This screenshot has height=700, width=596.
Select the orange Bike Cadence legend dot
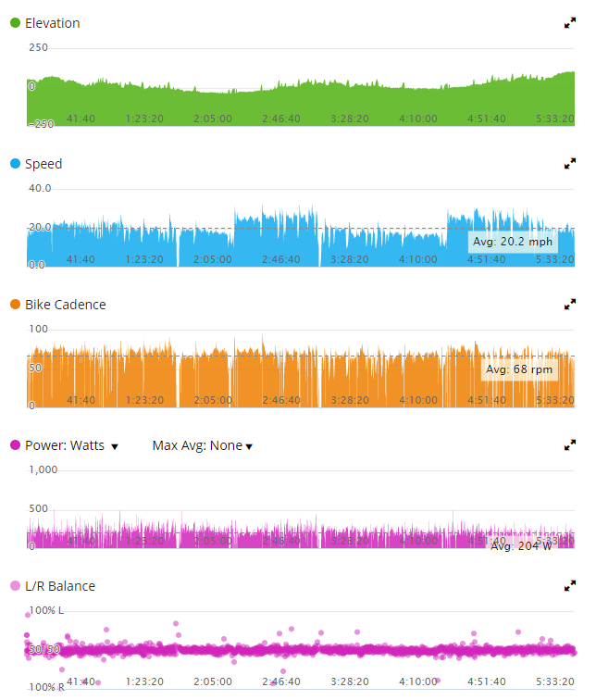15,305
